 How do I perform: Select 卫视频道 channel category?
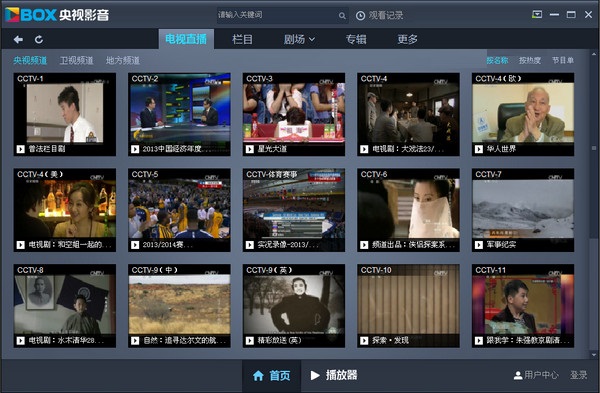(x=77, y=60)
